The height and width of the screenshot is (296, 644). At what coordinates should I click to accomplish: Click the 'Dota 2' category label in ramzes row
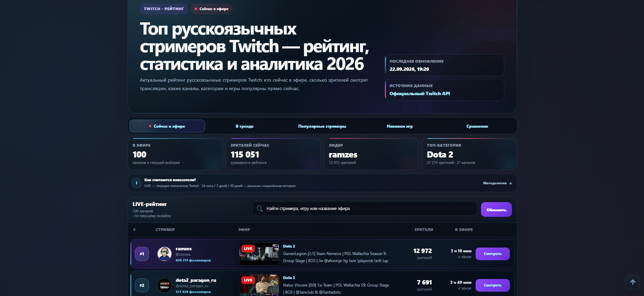click(289, 246)
